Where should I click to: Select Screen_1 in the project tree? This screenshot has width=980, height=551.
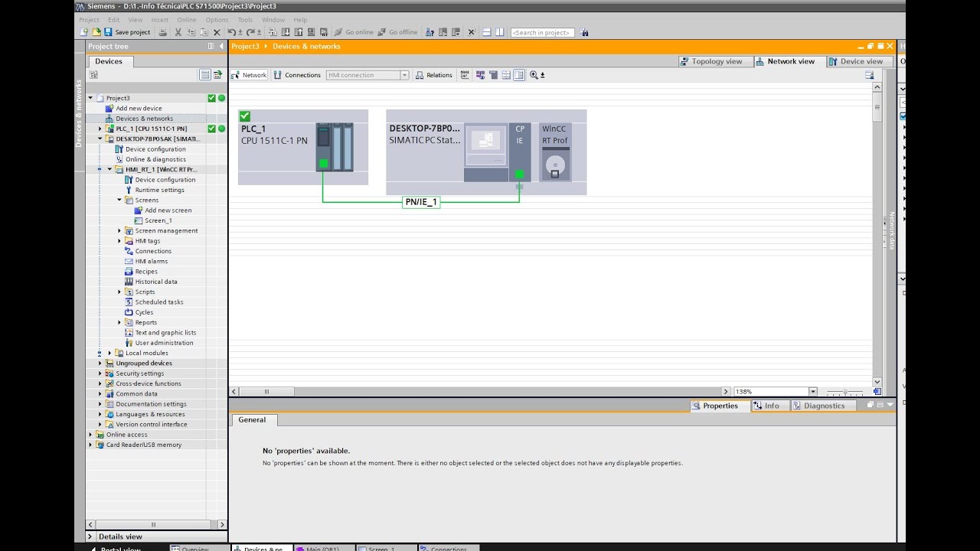click(x=158, y=220)
